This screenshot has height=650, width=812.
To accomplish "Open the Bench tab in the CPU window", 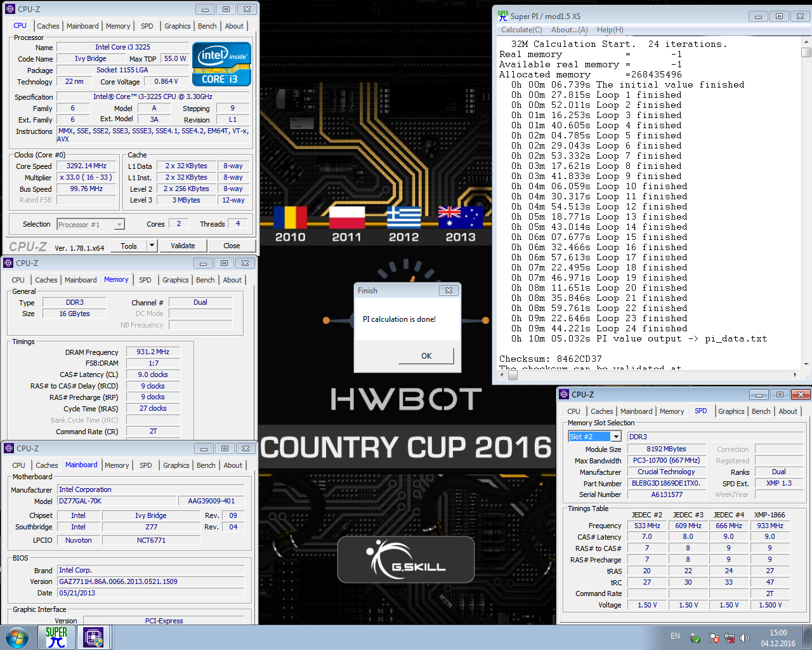I will click(x=207, y=26).
